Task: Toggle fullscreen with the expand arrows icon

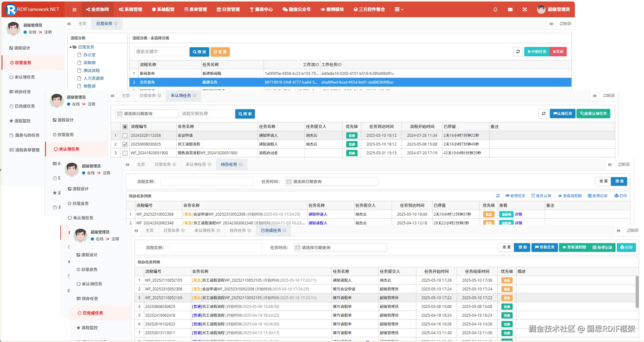Action: click(525, 9)
